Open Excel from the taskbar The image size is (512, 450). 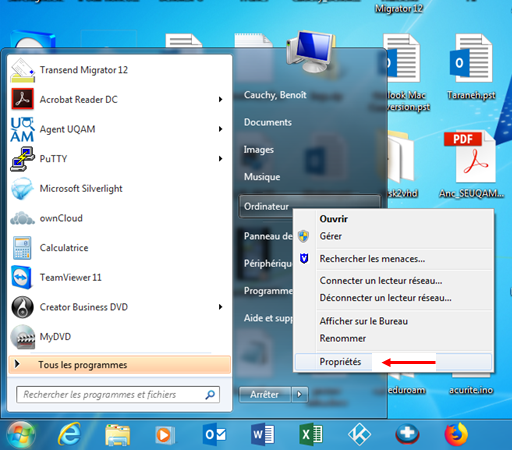[x=311, y=435]
